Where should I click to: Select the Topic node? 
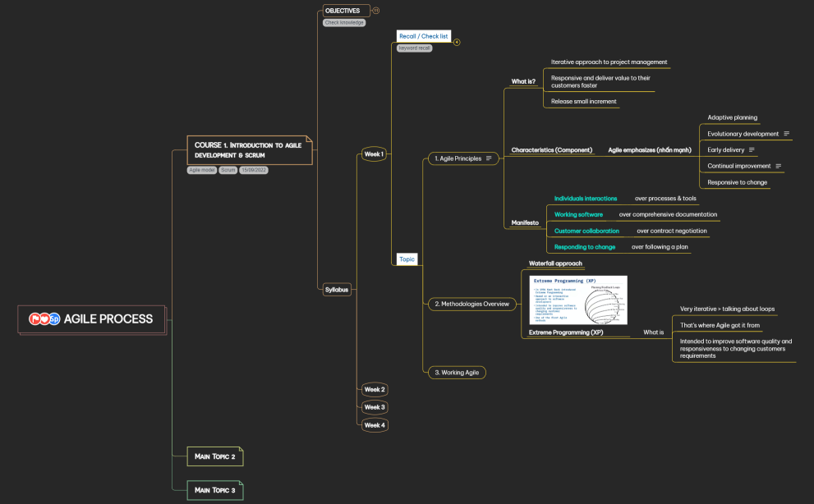coord(407,259)
